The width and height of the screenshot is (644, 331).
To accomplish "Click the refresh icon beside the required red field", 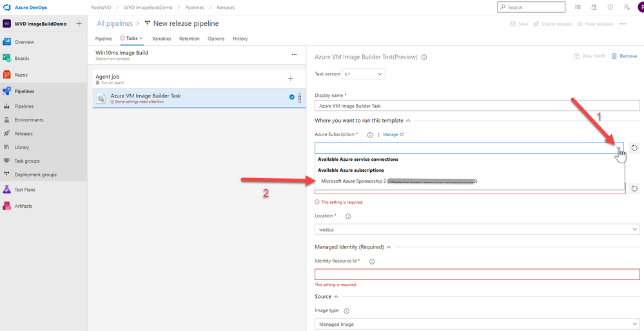I will 634,189.
